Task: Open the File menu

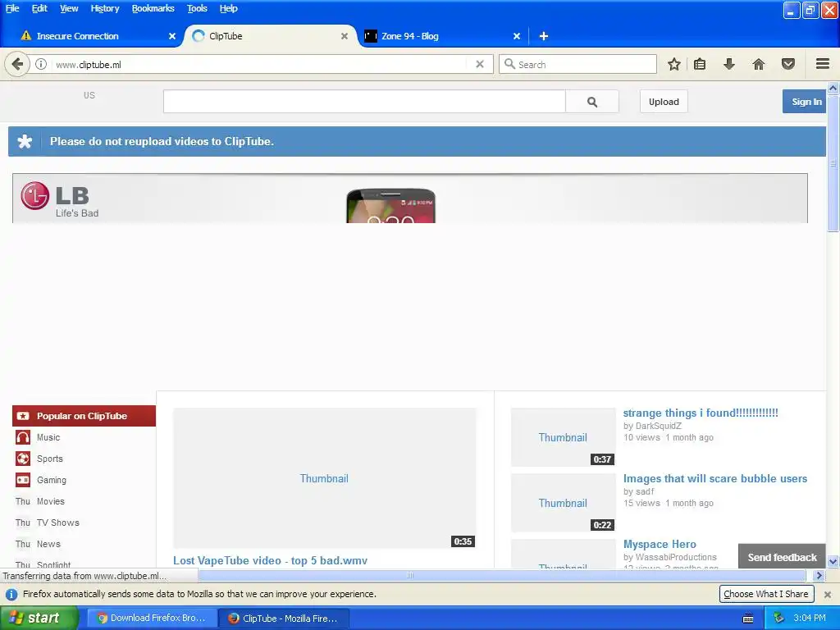Action: (12, 8)
